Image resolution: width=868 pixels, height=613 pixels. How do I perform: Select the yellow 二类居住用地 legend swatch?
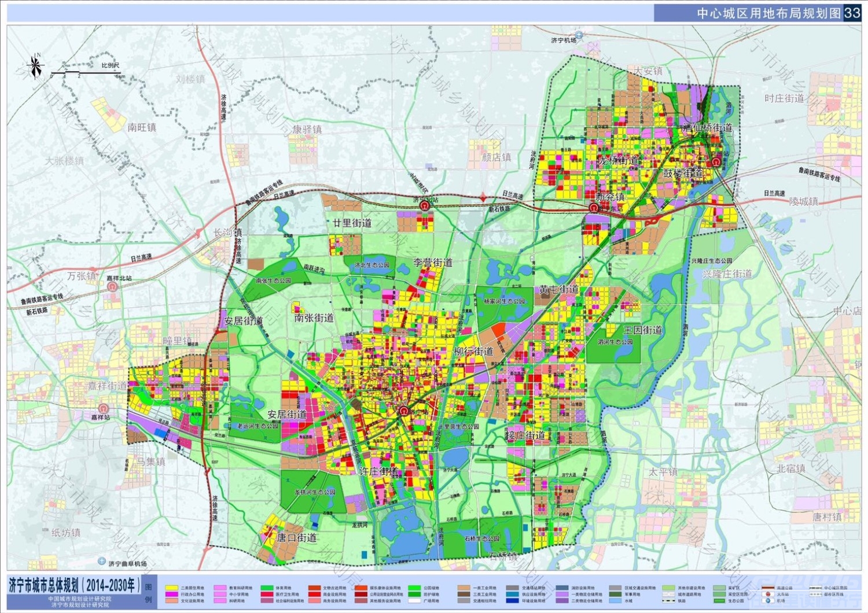click(171, 588)
